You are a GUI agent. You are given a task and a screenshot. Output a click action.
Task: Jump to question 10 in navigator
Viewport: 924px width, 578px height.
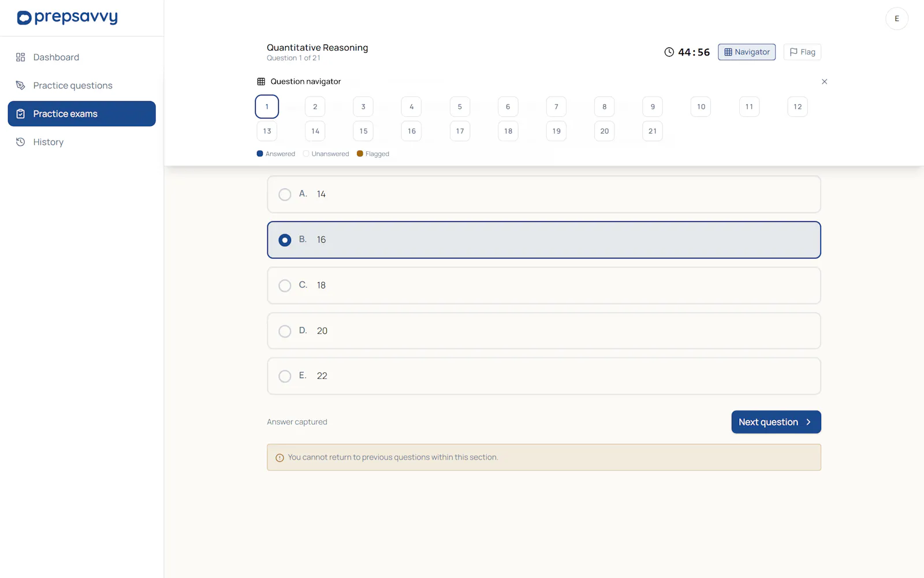(x=701, y=106)
